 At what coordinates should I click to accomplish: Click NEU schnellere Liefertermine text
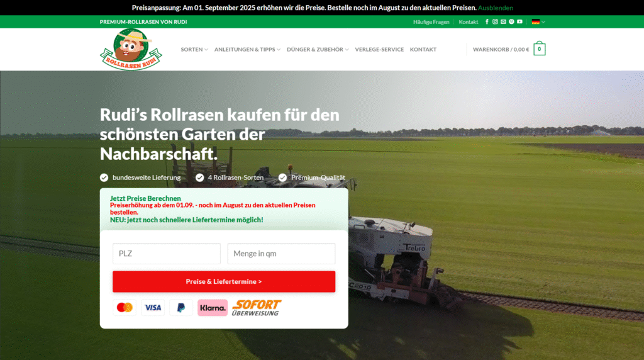click(x=186, y=220)
